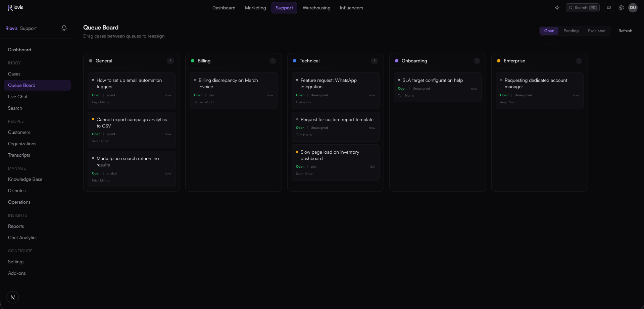Switch filter to Pending
Screen dimensions: 644x309
tap(571, 31)
